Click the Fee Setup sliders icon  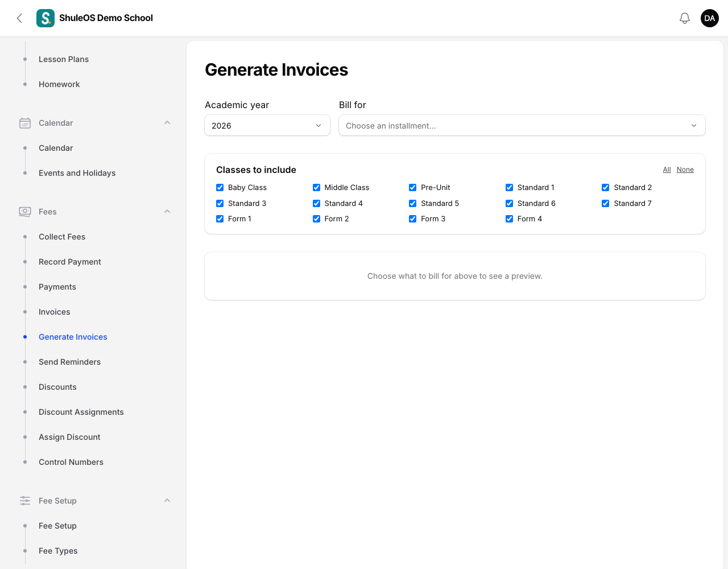pyautogui.click(x=25, y=501)
